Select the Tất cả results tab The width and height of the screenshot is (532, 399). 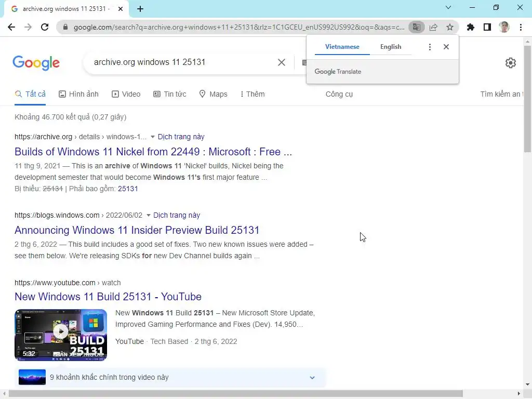pyautogui.click(x=30, y=94)
